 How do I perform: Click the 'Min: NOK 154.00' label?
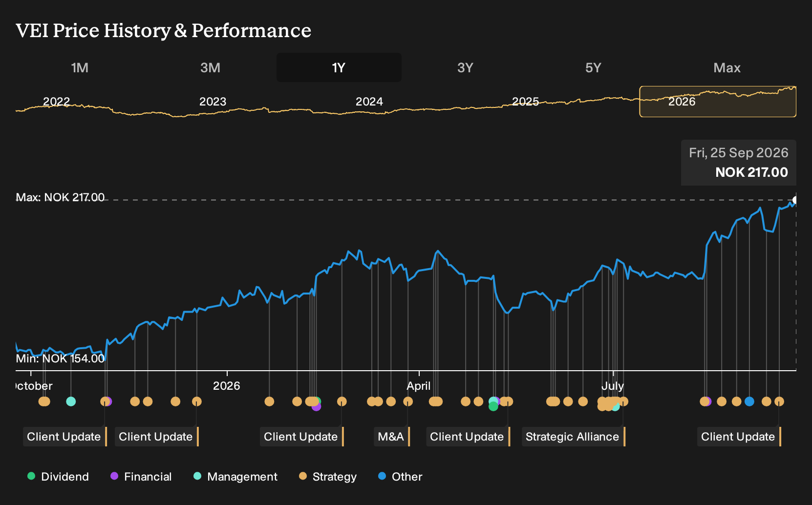[x=60, y=358]
